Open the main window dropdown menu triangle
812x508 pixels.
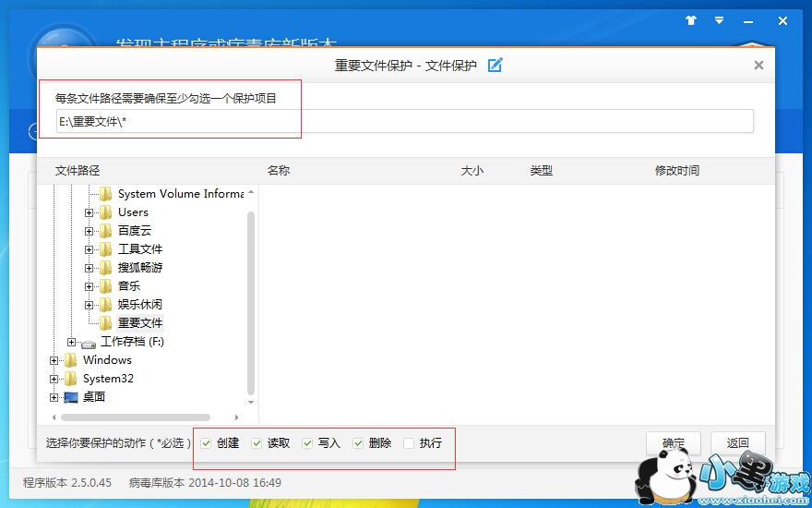pos(720,20)
